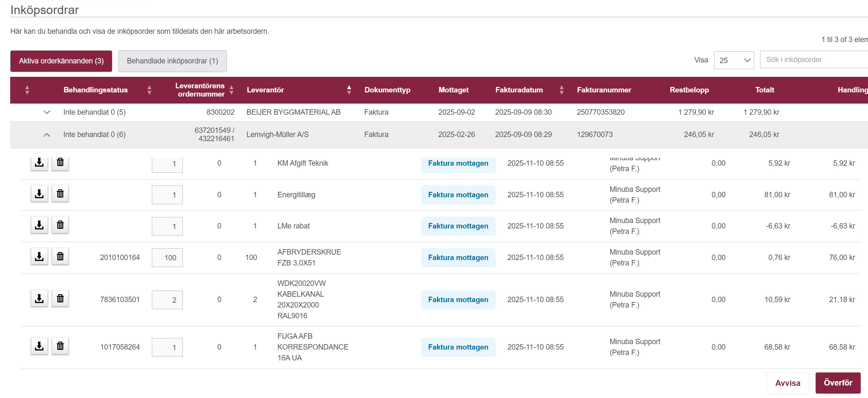Edit quantity field for AFBRYDERSKRUE line
868x398 pixels.
click(167, 257)
